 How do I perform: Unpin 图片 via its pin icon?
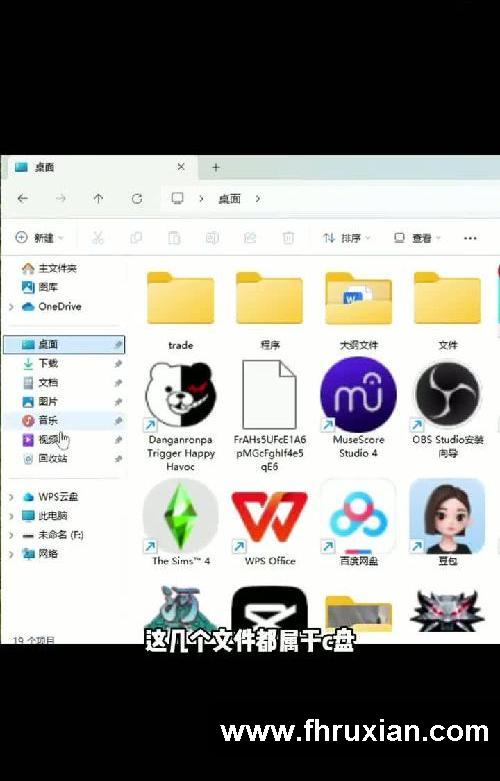click(118, 402)
